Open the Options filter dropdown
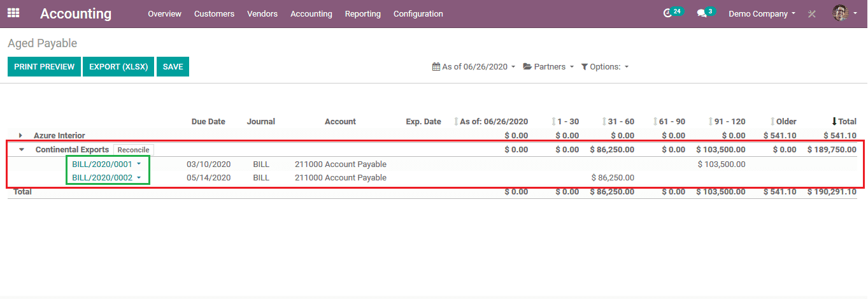The height and width of the screenshot is (299, 868). pyautogui.click(x=605, y=66)
